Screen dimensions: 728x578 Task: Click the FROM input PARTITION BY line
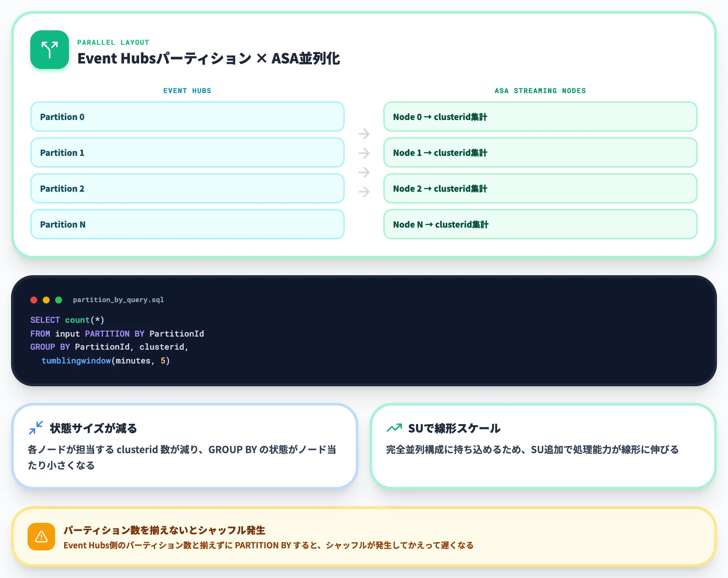pos(117,334)
